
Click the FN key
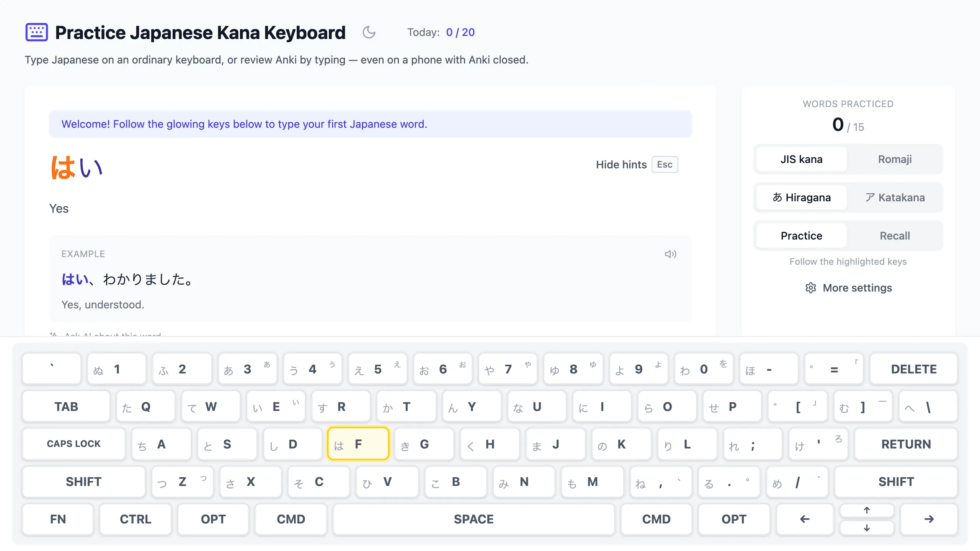coord(58,519)
